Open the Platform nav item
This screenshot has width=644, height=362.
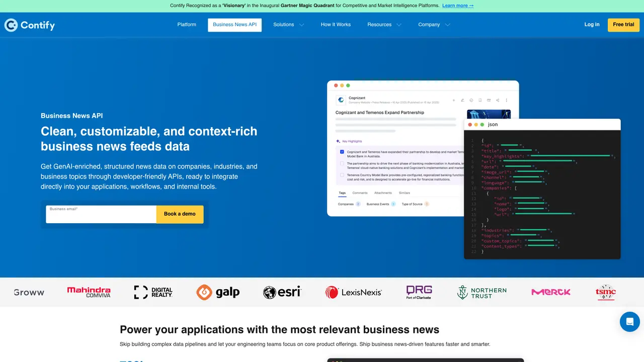[x=187, y=25]
